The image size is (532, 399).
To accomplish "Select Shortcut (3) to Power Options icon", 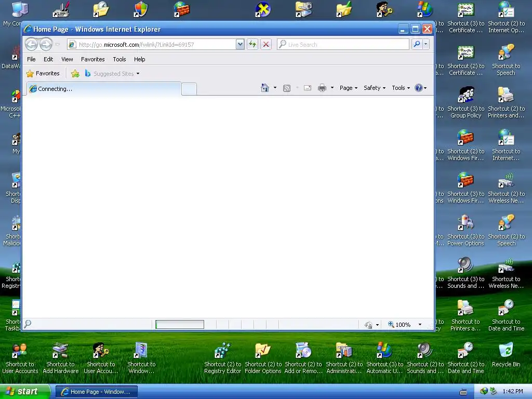I will [465, 231].
